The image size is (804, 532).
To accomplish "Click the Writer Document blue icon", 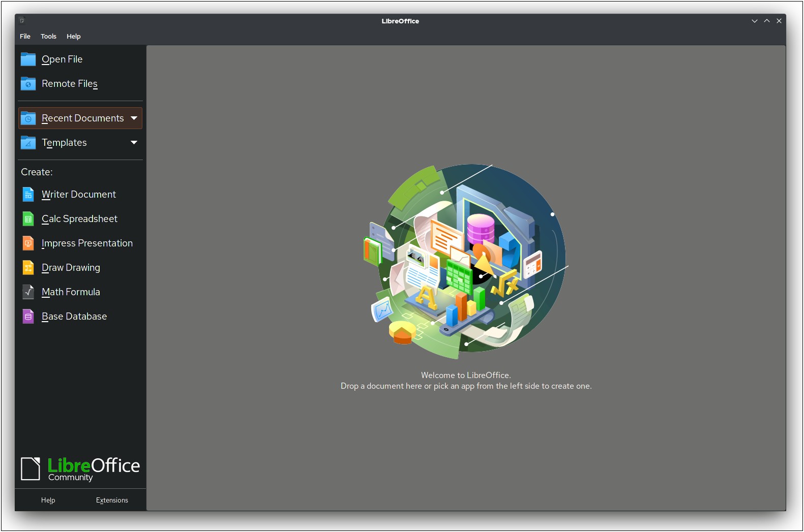I will click(x=28, y=195).
